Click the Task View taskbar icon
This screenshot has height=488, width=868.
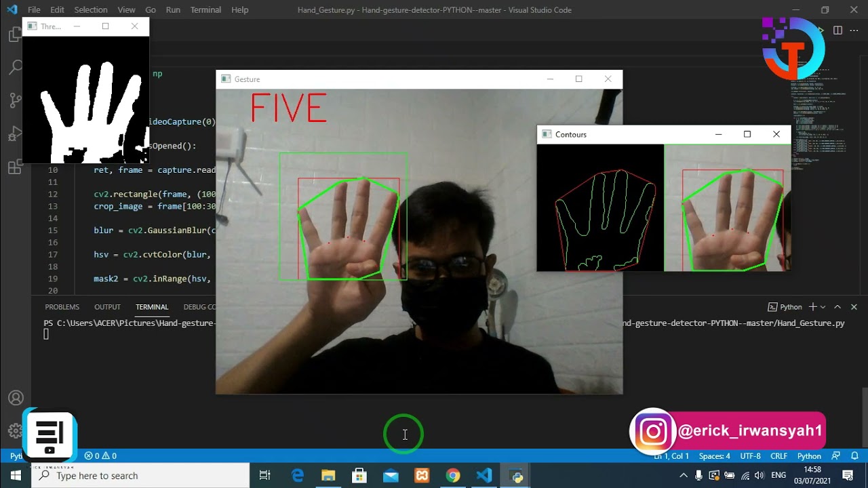pos(265,476)
